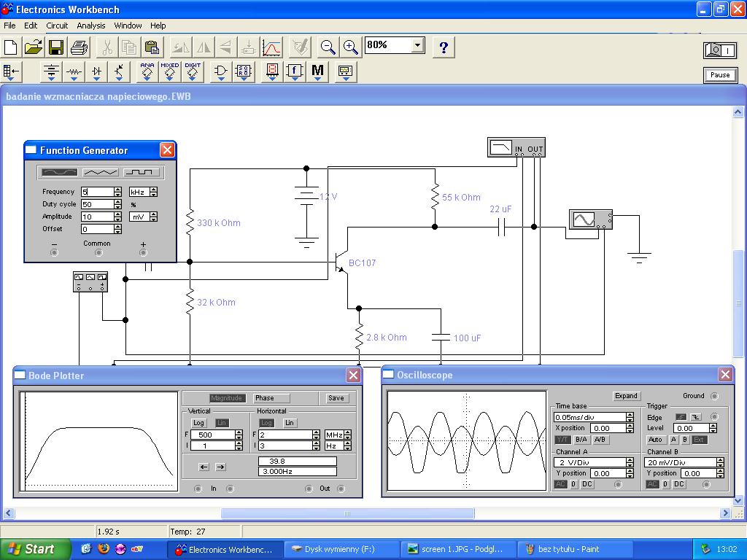Click the Magnitude button in Bode Plotter
This screenshot has height=560, width=747.
click(x=226, y=398)
